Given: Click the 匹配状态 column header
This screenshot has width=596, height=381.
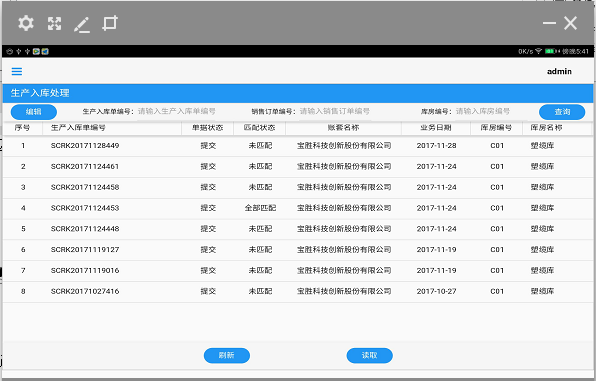Looking at the screenshot, I should click(x=260, y=128).
